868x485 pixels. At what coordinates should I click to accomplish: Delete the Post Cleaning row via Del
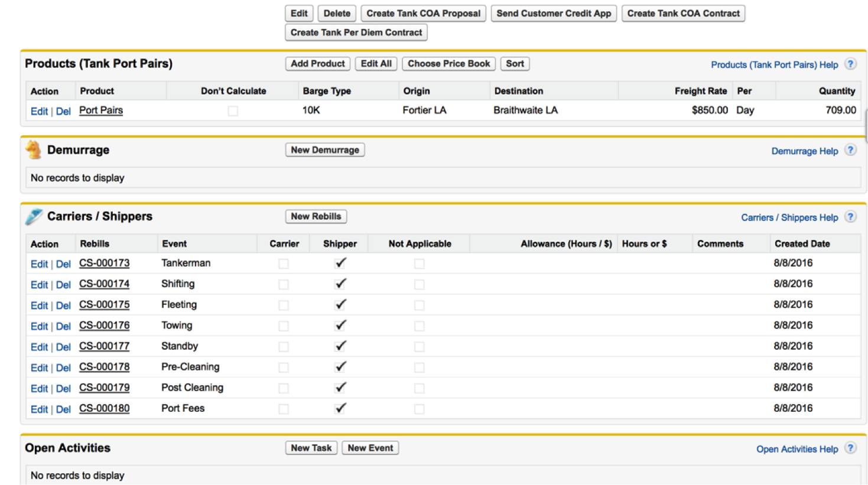(x=63, y=388)
